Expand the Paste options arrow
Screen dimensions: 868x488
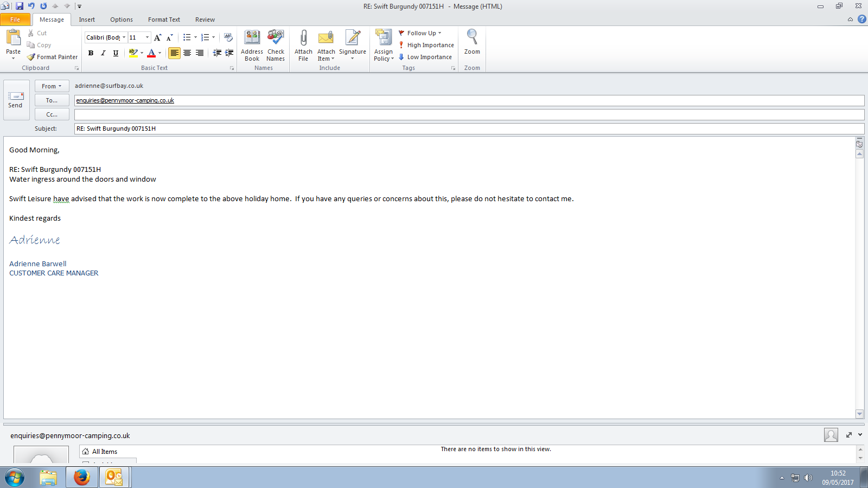13,58
